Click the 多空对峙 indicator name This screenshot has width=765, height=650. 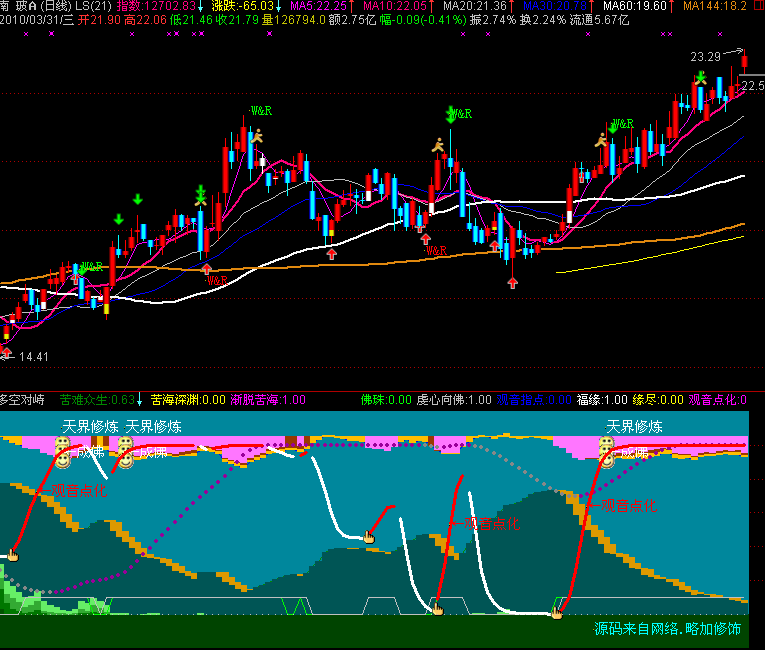point(22,400)
